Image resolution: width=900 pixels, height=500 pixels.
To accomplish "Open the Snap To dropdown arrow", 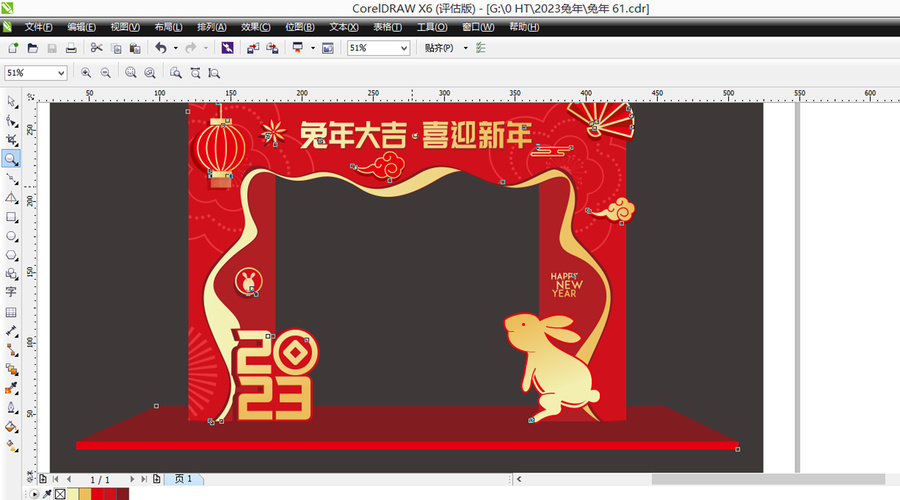I will coord(465,48).
